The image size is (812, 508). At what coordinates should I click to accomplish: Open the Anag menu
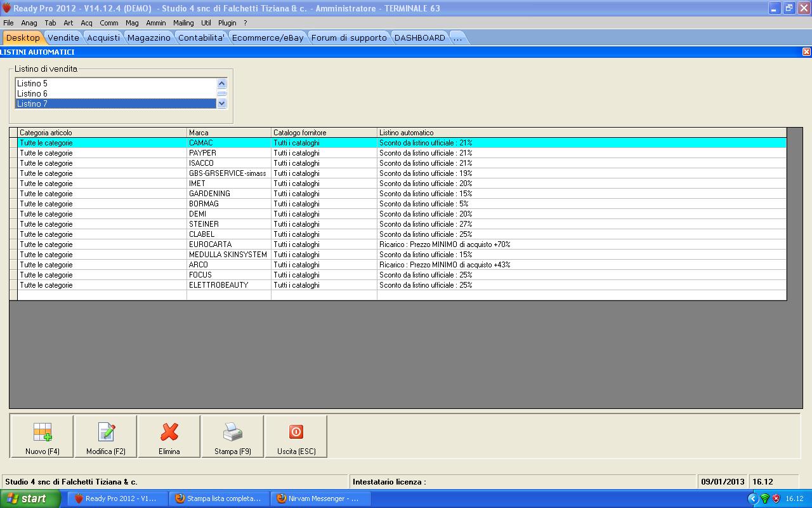point(29,23)
